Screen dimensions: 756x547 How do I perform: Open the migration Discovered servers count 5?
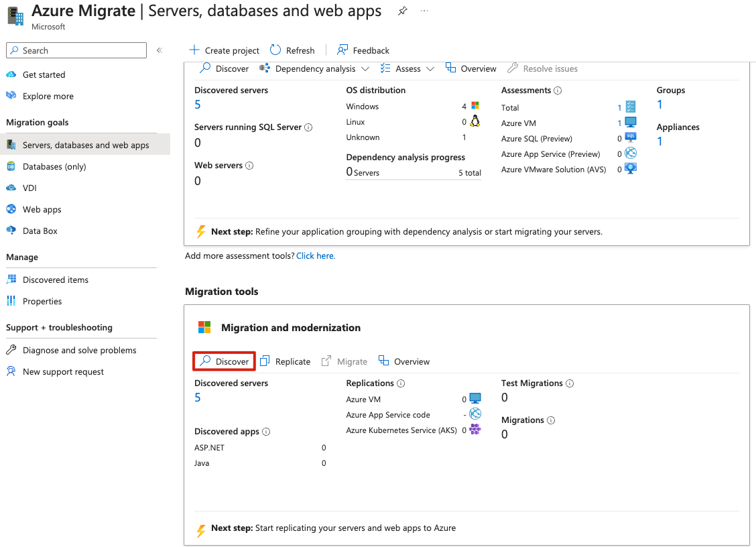tap(198, 398)
